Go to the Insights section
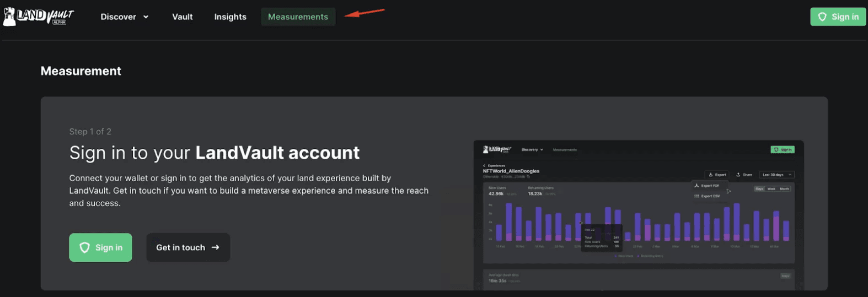This screenshot has height=297, width=868. pos(231,17)
